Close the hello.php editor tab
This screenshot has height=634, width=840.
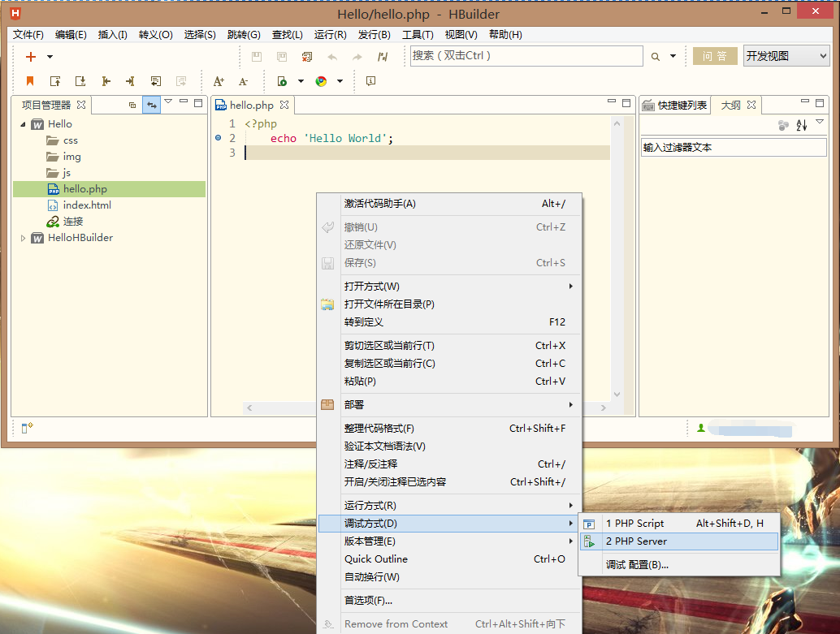click(284, 105)
